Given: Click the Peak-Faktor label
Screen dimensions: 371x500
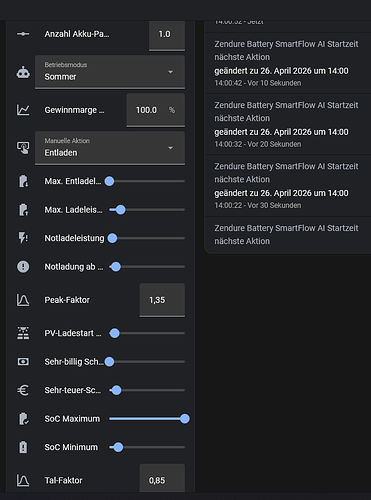Looking at the screenshot, I should (67, 300).
